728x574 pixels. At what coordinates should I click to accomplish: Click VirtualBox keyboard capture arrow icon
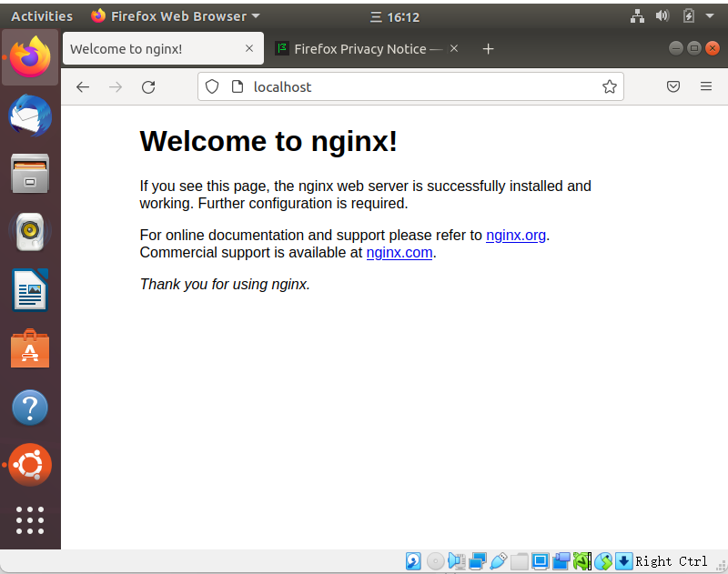coord(624,561)
